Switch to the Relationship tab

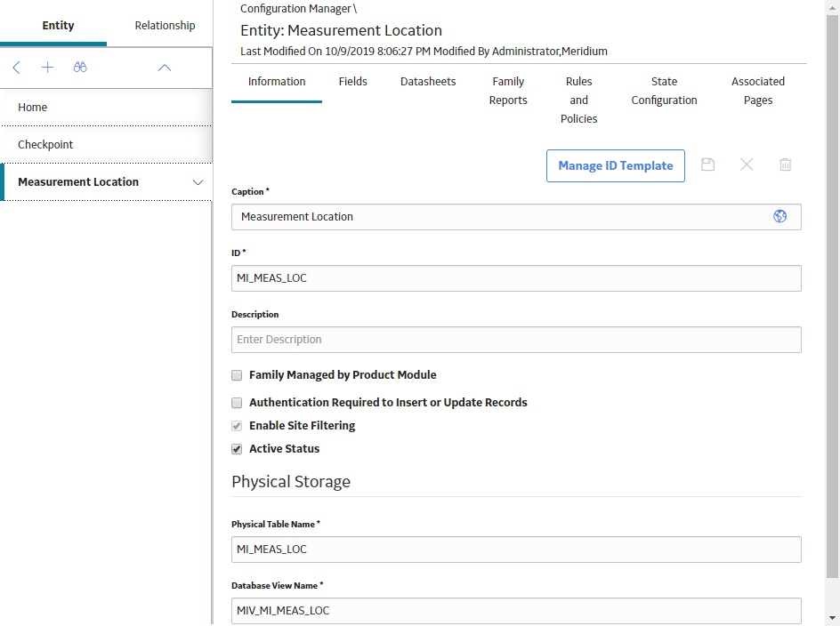click(x=165, y=25)
